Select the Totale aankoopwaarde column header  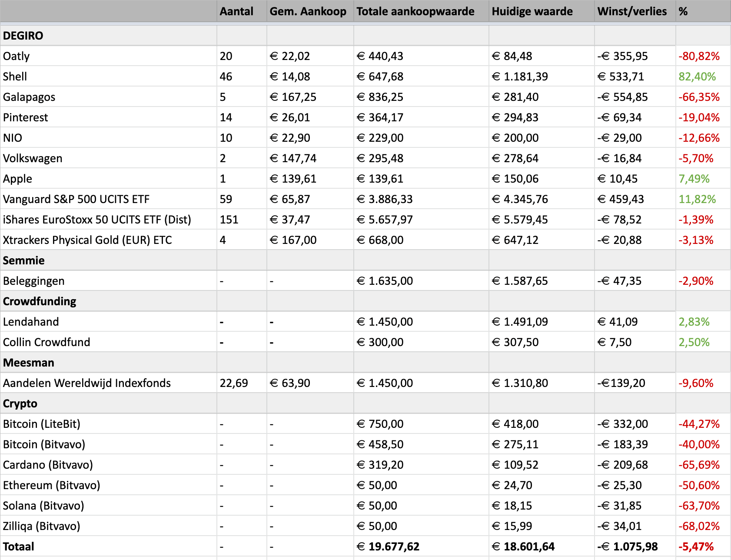point(422,11)
